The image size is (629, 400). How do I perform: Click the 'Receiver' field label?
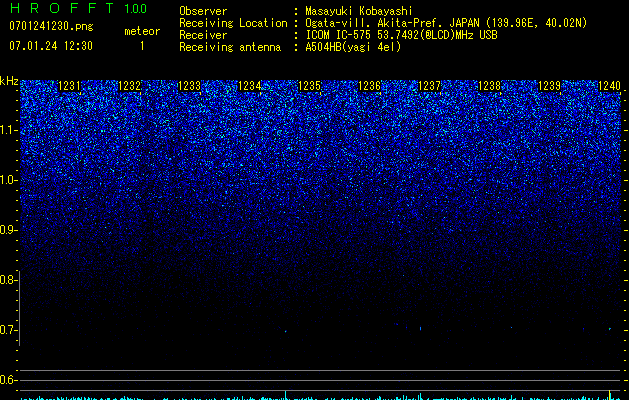[203, 35]
